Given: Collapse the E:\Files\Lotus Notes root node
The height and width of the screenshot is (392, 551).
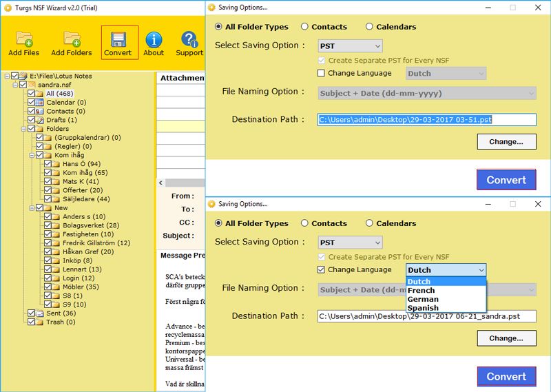Looking at the screenshot, I should (7, 76).
